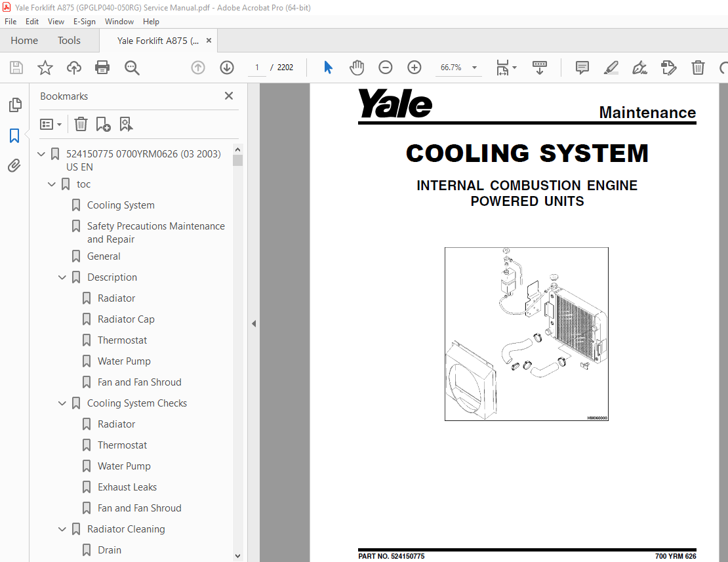Zoom out with minus icon

point(386,68)
